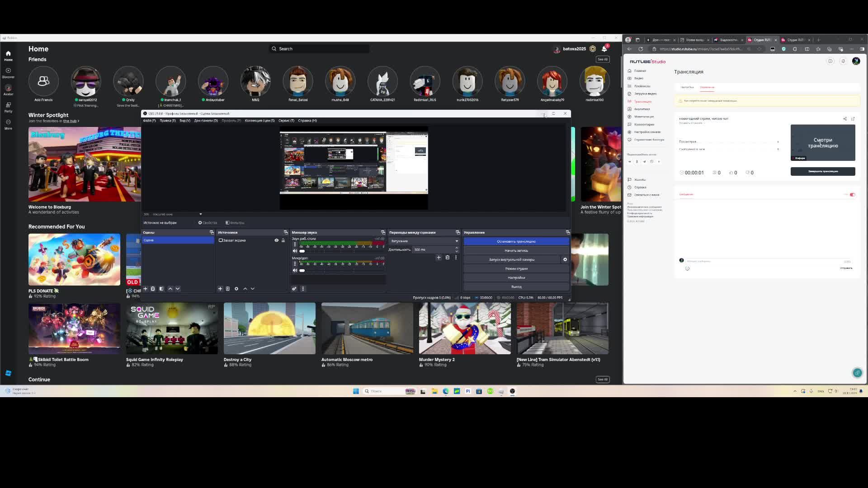Click Начать запись in OBS
868x488 pixels.
516,250
